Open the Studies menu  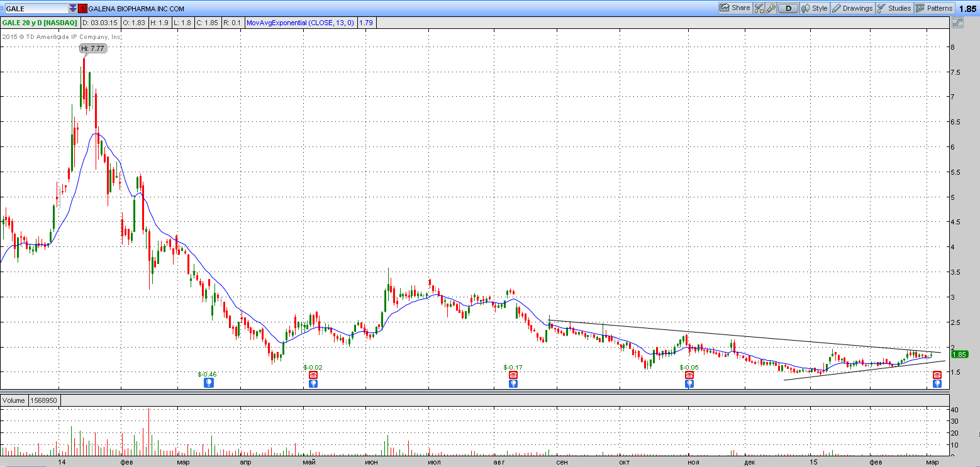click(894, 8)
